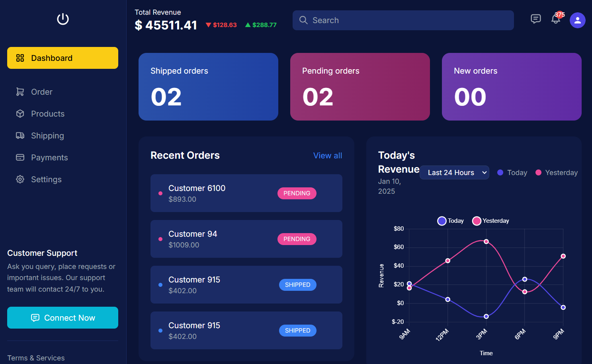Select the Customer 6100 order row
592x364 pixels.
tap(246, 193)
